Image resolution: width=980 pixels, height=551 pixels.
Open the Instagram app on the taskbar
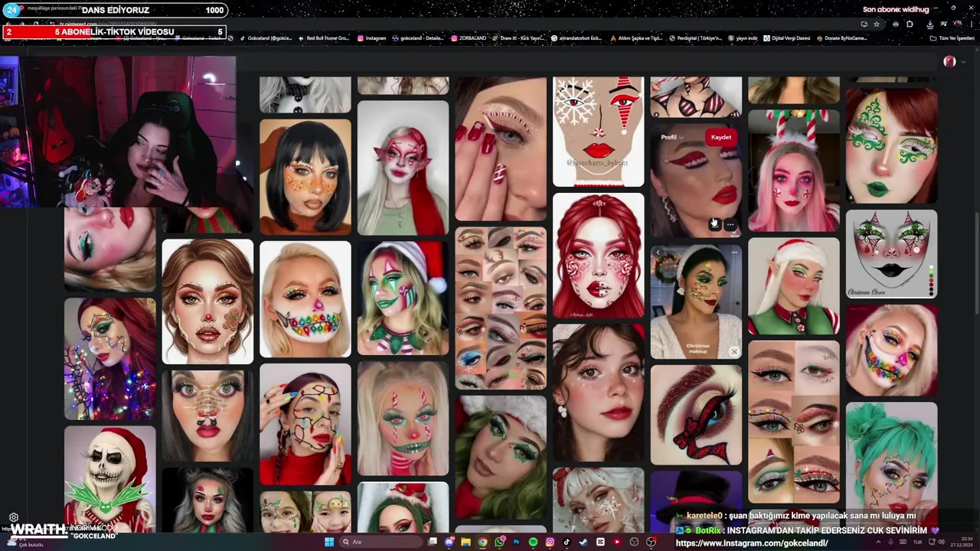(x=550, y=542)
